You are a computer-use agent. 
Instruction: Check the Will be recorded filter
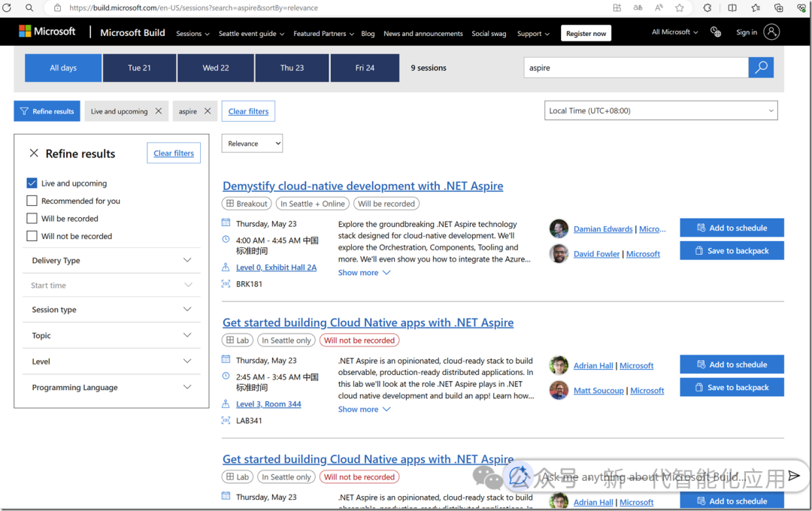pyautogui.click(x=31, y=218)
